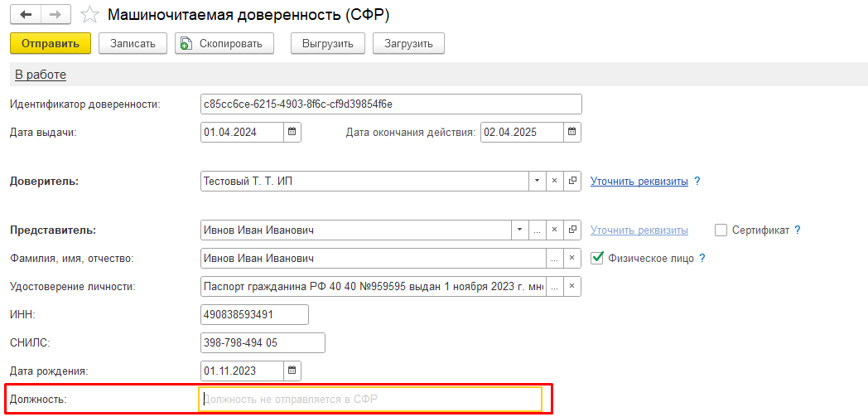The width and height of the screenshot is (868, 417).
Task: Open Представитель record with open icon
Action: click(x=571, y=230)
